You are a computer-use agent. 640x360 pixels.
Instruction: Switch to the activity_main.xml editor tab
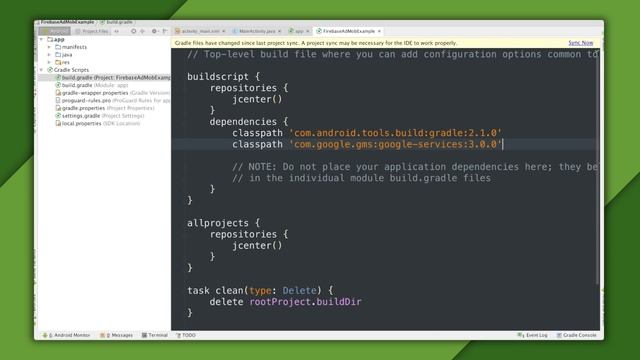(200, 31)
